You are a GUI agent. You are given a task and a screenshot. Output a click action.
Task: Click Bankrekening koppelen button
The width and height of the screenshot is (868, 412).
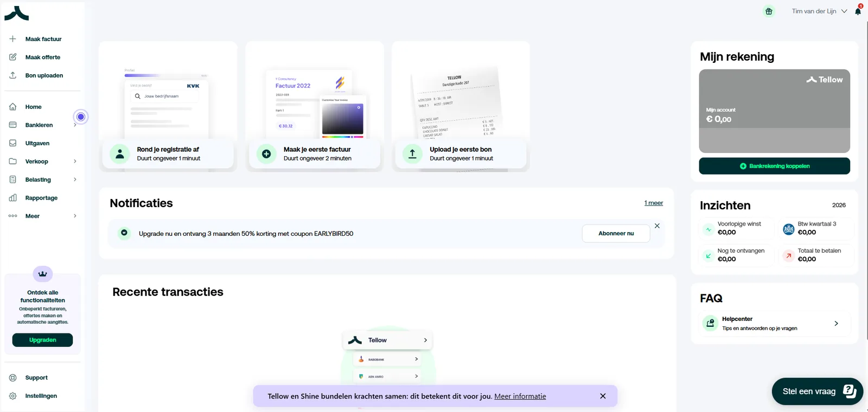pos(774,166)
